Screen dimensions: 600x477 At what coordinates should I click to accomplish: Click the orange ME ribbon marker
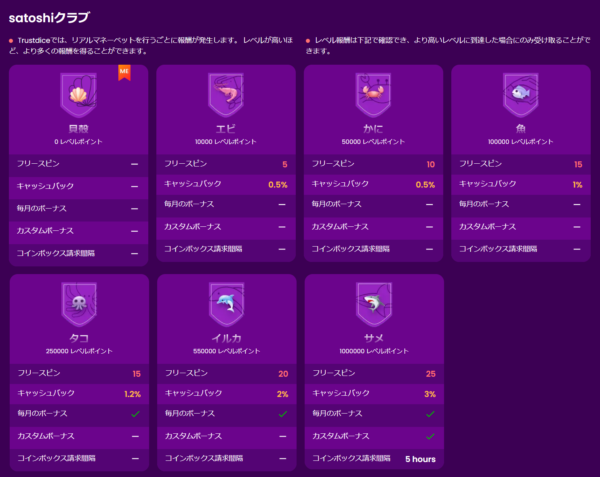click(124, 73)
